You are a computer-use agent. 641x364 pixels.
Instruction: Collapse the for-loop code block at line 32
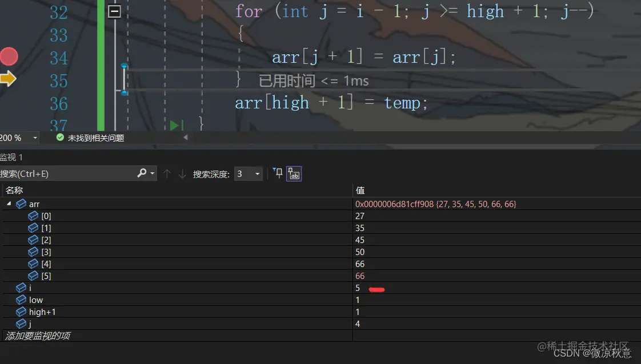click(114, 11)
